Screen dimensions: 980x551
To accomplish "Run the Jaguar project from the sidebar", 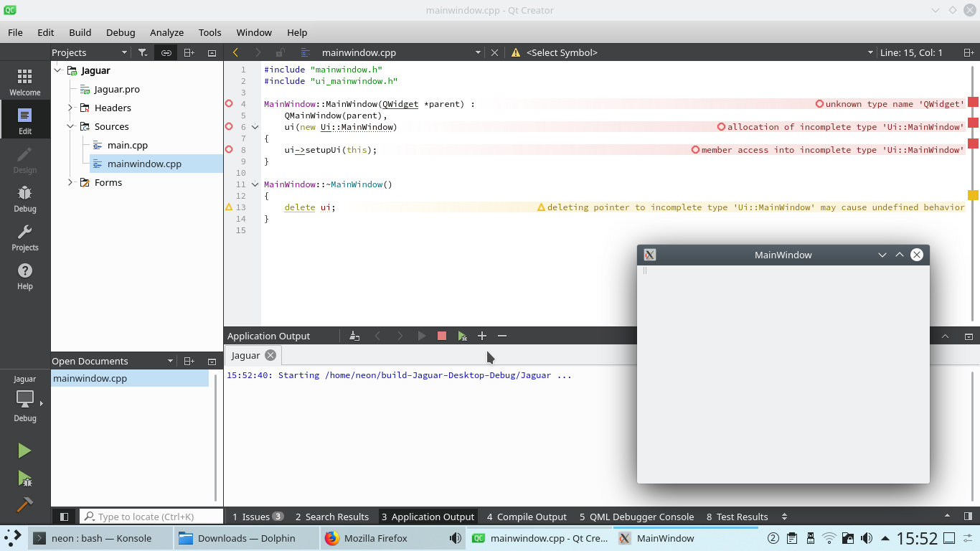I will [24, 450].
